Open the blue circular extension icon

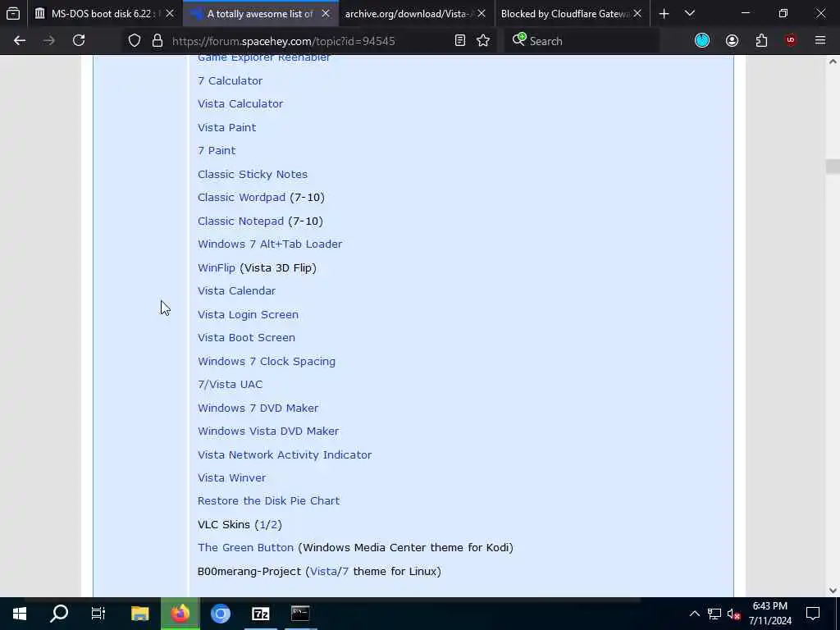tap(702, 40)
